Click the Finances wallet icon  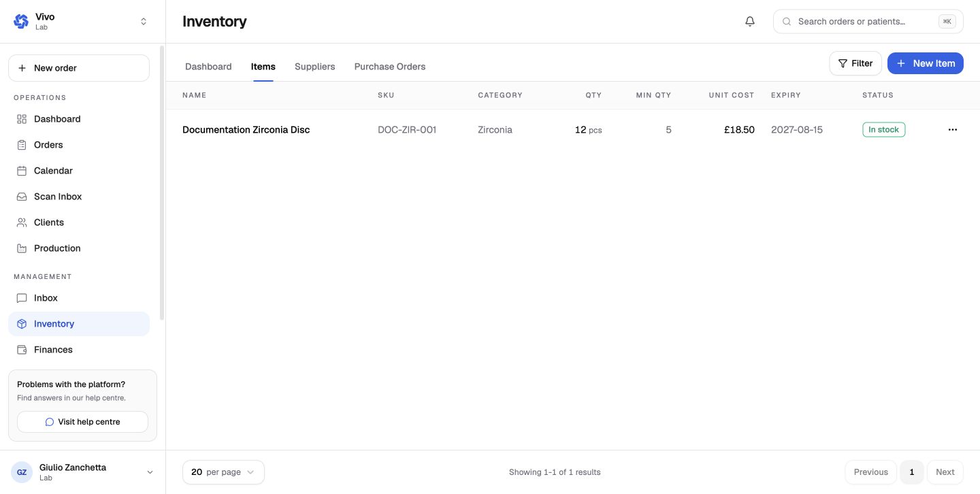[22, 350]
